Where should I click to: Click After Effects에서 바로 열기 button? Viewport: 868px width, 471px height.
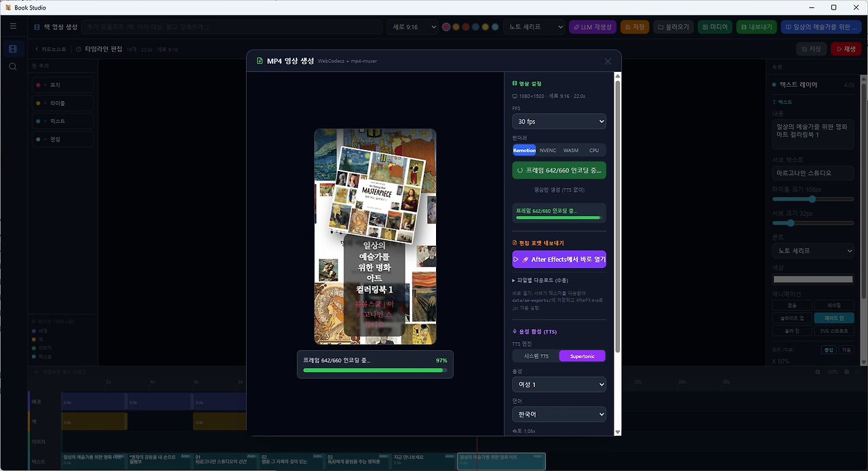559,259
